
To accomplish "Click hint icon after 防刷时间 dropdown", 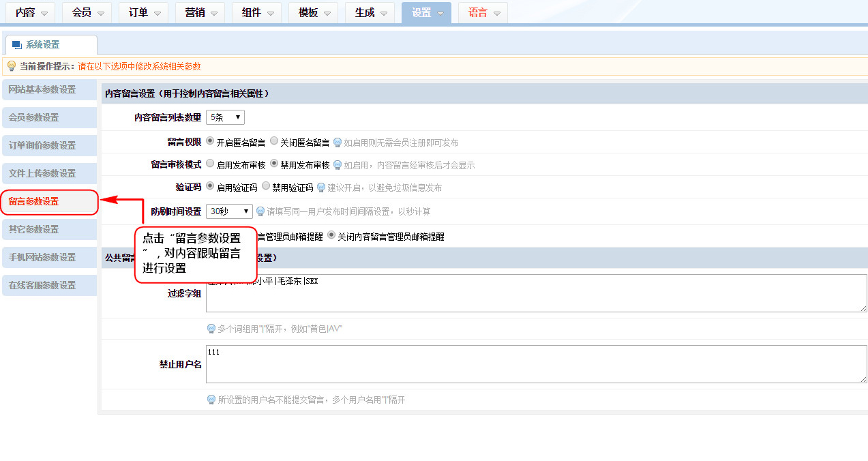I will click(x=260, y=211).
